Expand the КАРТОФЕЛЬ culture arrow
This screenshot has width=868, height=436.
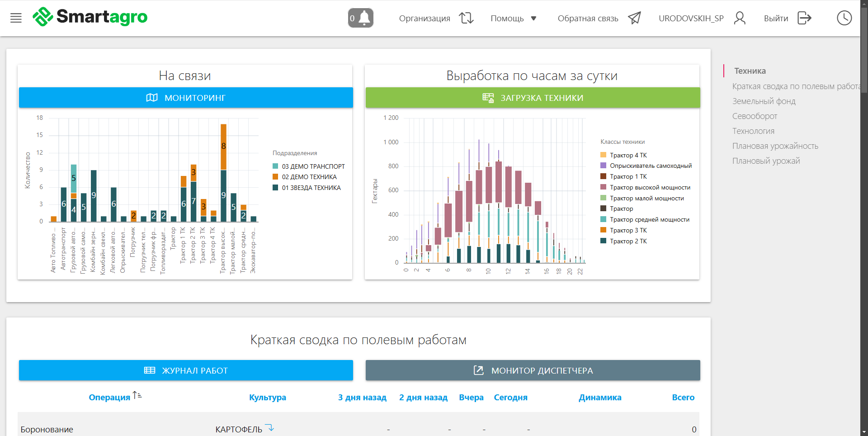(270, 428)
